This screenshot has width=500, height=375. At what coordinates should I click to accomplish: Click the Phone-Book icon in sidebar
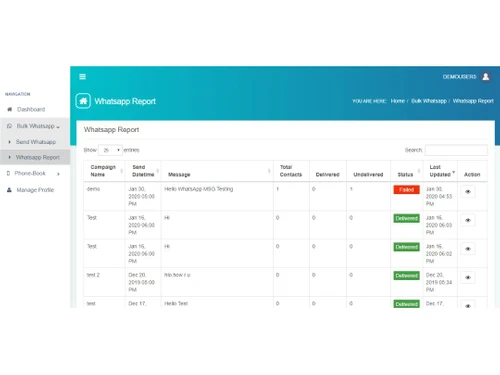click(9, 173)
